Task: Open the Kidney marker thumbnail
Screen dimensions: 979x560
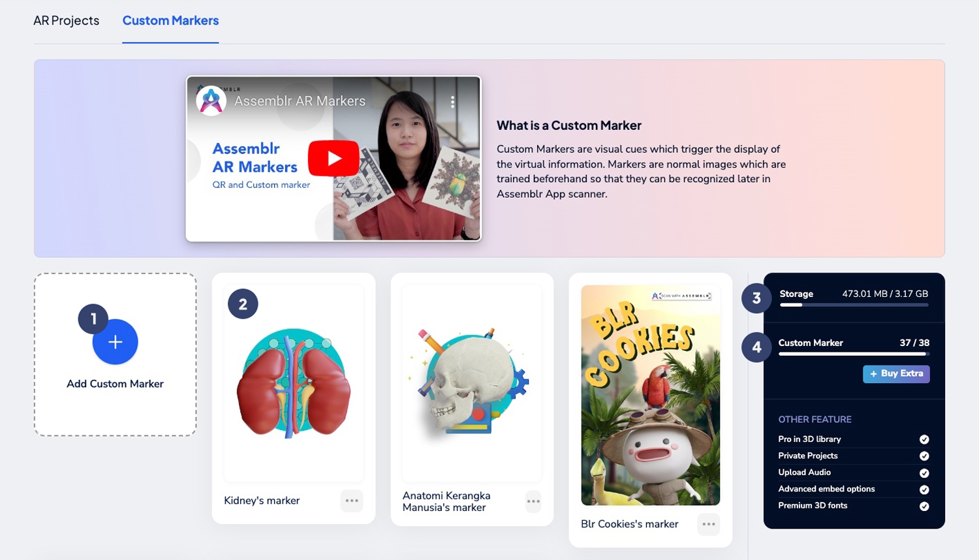Action: [x=294, y=384]
